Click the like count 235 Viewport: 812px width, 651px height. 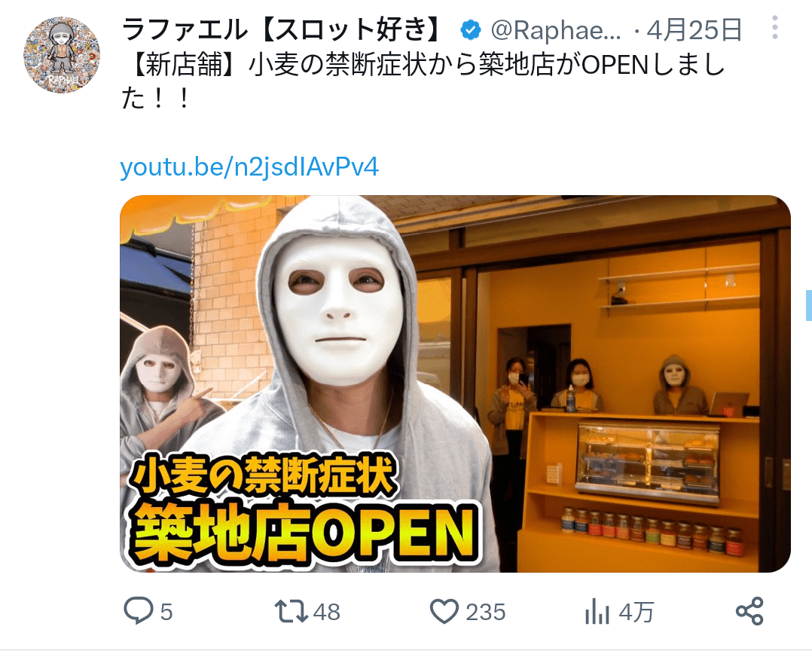click(485, 613)
